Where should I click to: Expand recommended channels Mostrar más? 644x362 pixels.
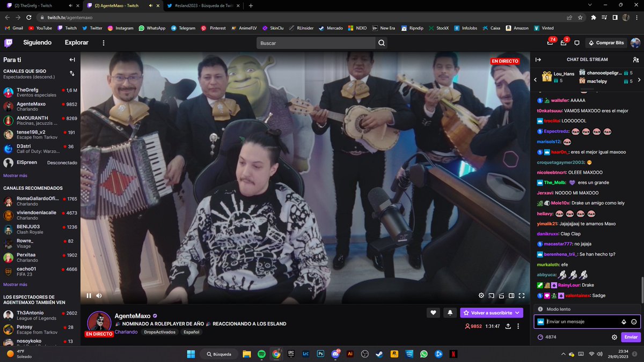tap(15, 284)
